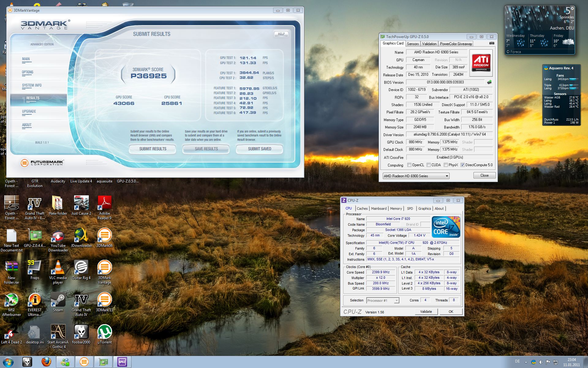588x368 pixels.
Task: Click the SAVE RESULTS button
Action: tap(206, 149)
